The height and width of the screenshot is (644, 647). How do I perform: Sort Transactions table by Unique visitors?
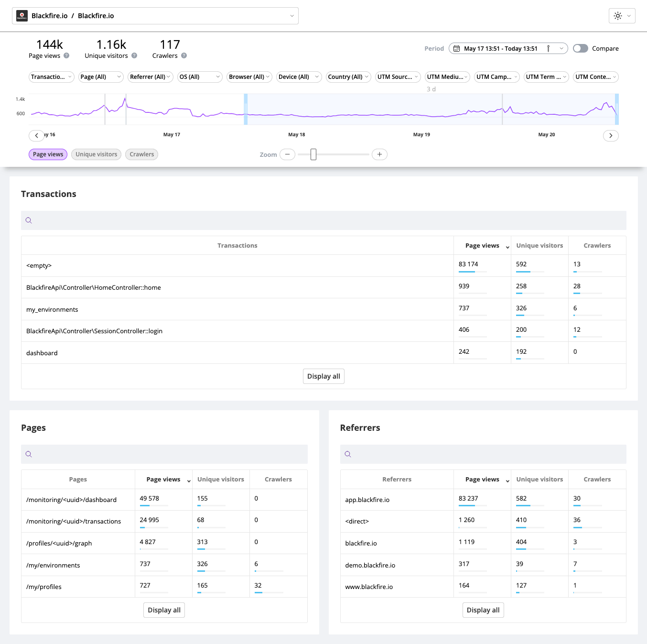coord(539,245)
